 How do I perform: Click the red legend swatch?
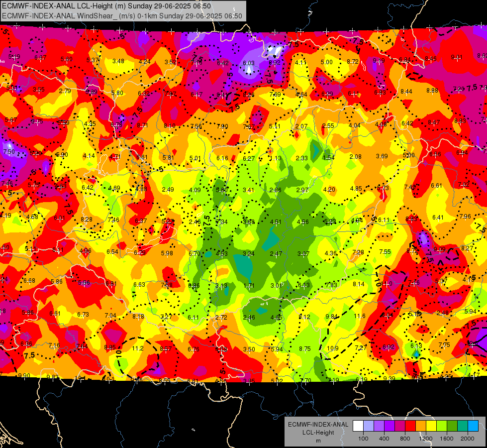click(x=410, y=426)
